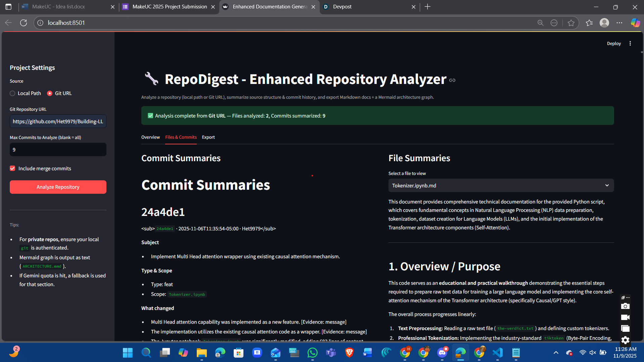Open the Streamlit three-dot main menu
Screen dimensions: 644x362
tap(630, 44)
